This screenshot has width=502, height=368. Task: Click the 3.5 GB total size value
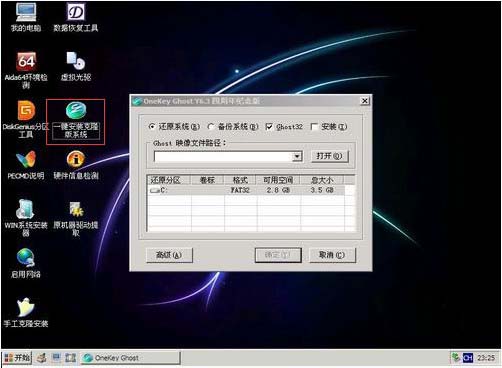coord(322,190)
